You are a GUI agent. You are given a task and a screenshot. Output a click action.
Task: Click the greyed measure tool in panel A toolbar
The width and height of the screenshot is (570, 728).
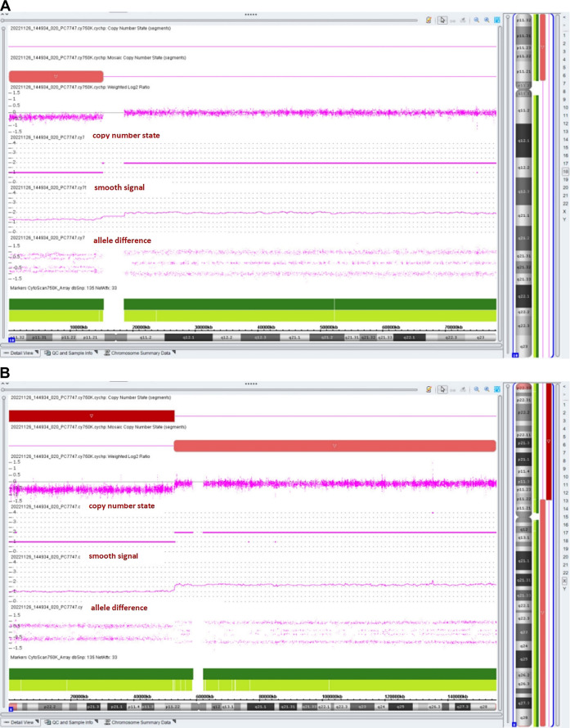click(453, 20)
